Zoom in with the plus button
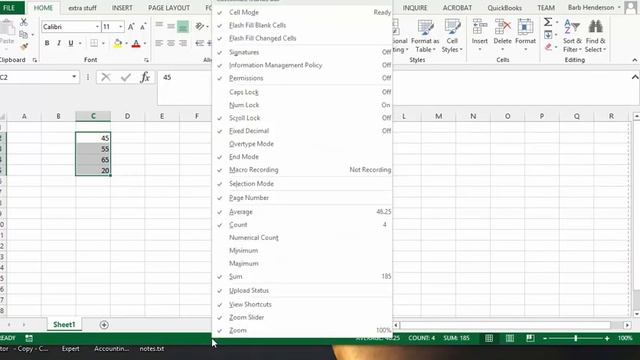 click(x=607, y=338)
